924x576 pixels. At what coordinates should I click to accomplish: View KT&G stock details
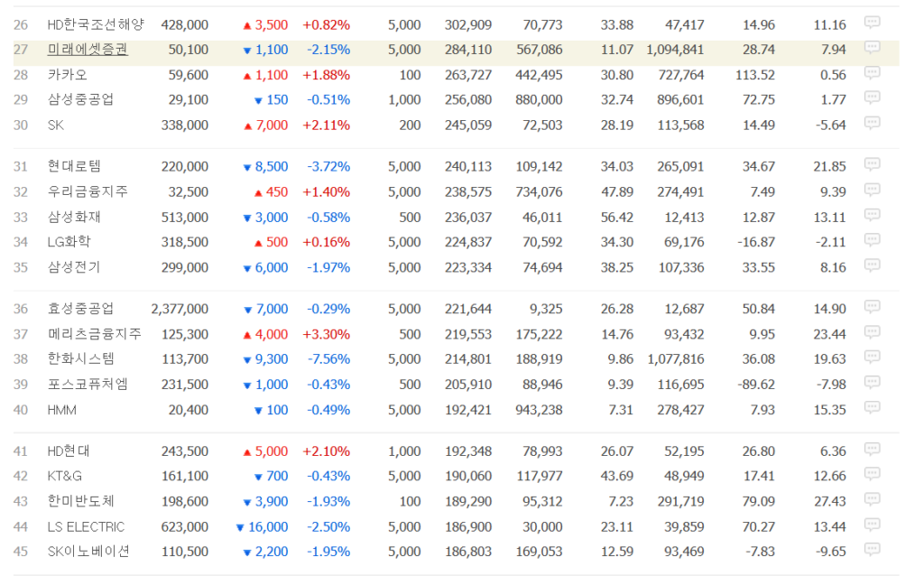[x=65, y=476]
